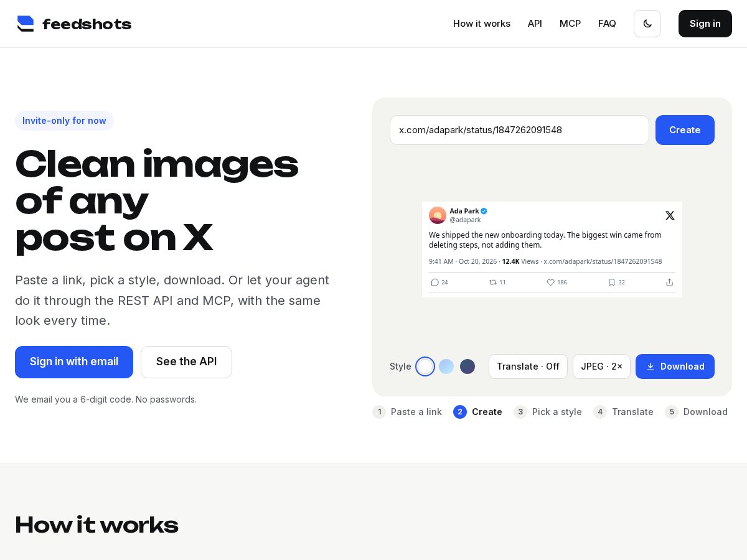
Task: Select step 1 Paste a link
Action: pyautogui.click(x=407, y=412)
